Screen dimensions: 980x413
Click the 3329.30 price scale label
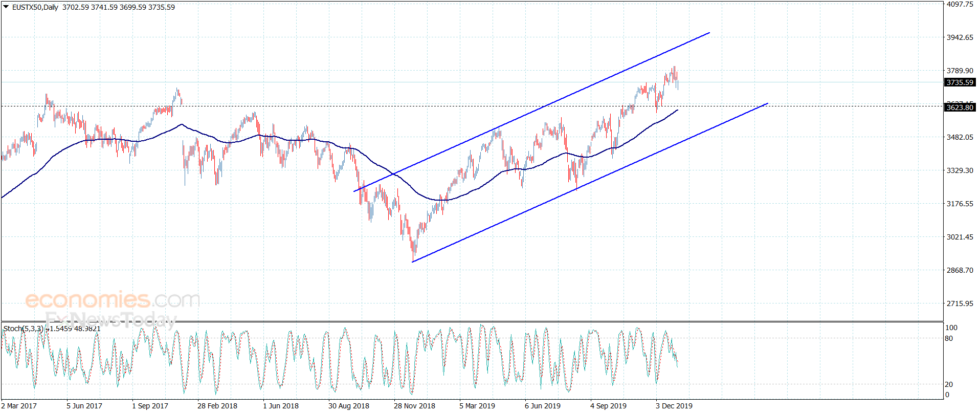[x=960, y=170]
